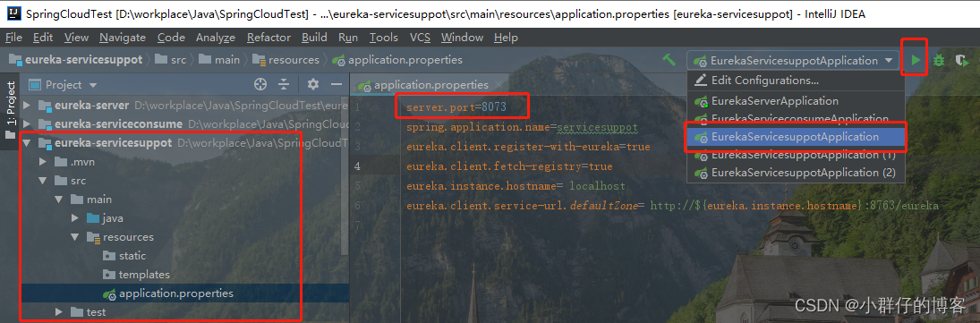Open the Help menu
Image resolution: width=980 pixels, height=323 pixels.
506,38
